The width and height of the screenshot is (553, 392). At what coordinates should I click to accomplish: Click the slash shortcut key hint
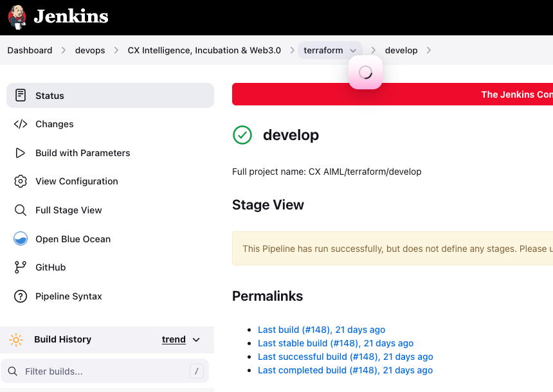pyautogui.click(x=196, y=371)
